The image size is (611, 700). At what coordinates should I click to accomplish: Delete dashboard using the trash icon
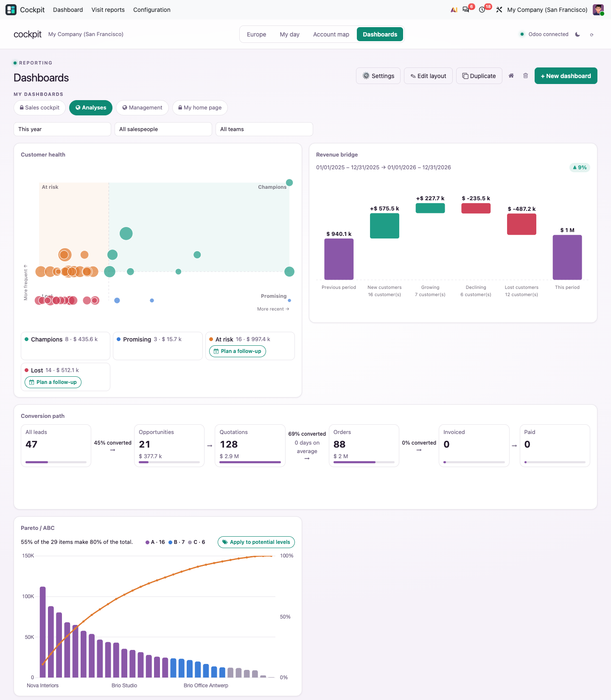point(525,76)
